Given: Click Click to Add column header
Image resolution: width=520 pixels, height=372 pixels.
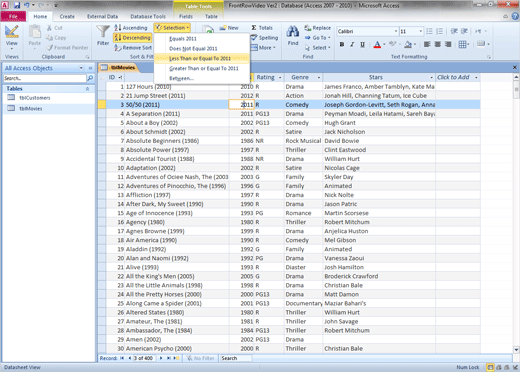Looking at the screenshot, I should click(x=457, y=77).
